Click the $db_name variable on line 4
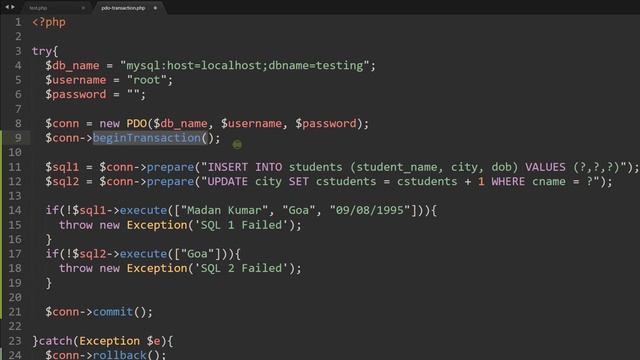The width and height of the screenshot is (640, 360). pyautogui.click(x=72, y=65)
